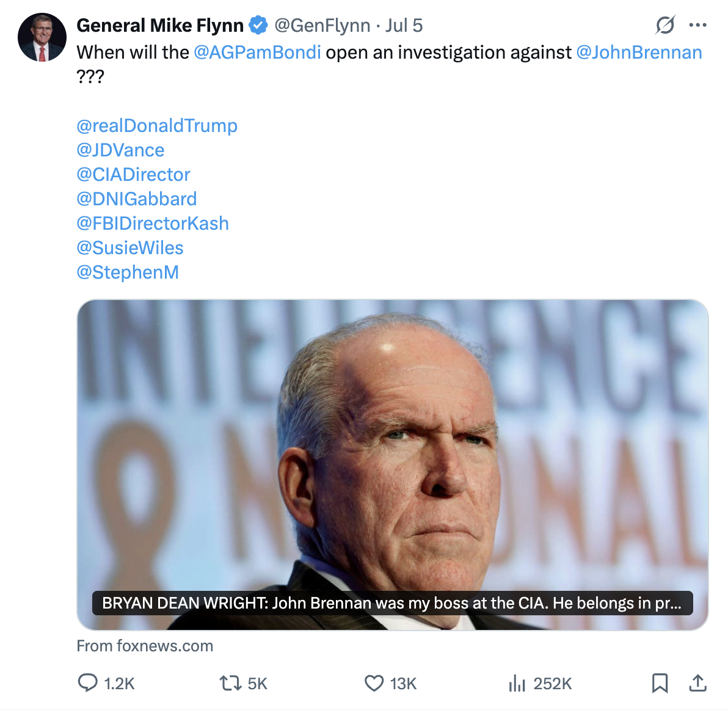Click the @GenFlynn handle

[322, 25]
